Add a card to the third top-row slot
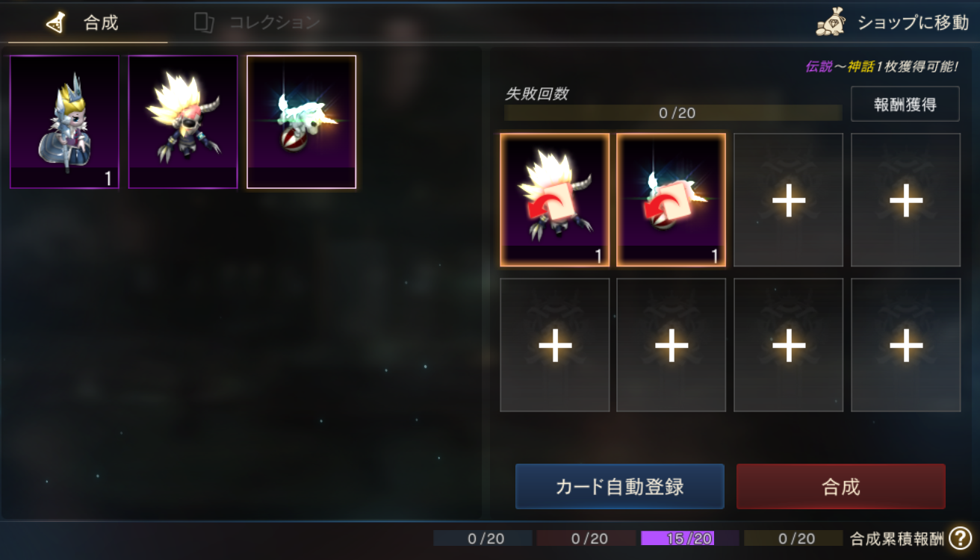The image size is (980, 560). pos(789,200)
